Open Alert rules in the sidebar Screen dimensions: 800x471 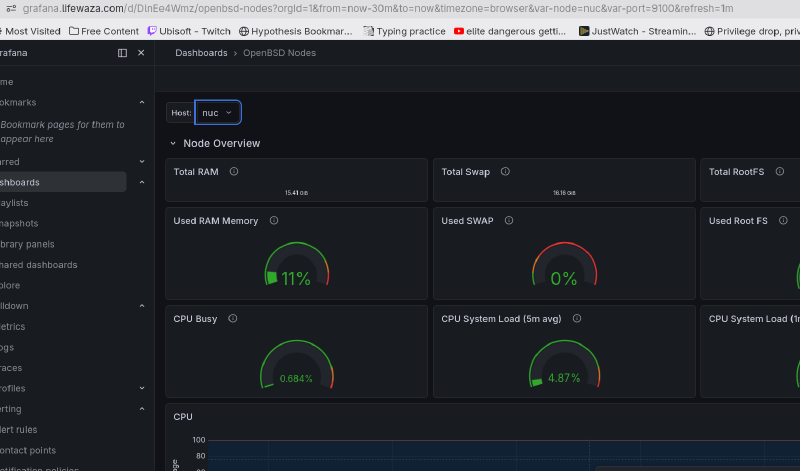[x=18, y=430]
